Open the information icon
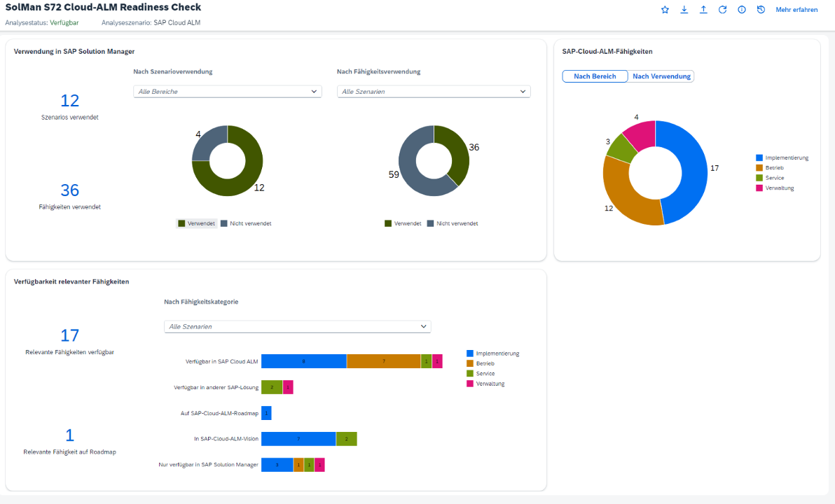Image resolution: width=835 pixels, height=504 pixels. (x=742, y=10)
